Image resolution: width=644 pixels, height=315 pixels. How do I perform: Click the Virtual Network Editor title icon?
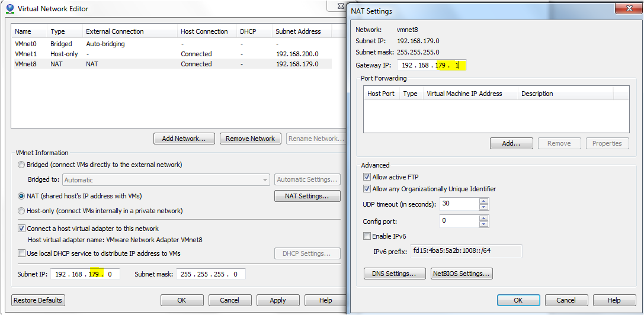(10, 9)
